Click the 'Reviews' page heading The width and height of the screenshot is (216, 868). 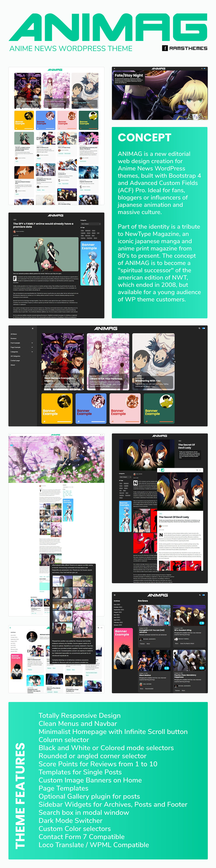pos(143,600)
